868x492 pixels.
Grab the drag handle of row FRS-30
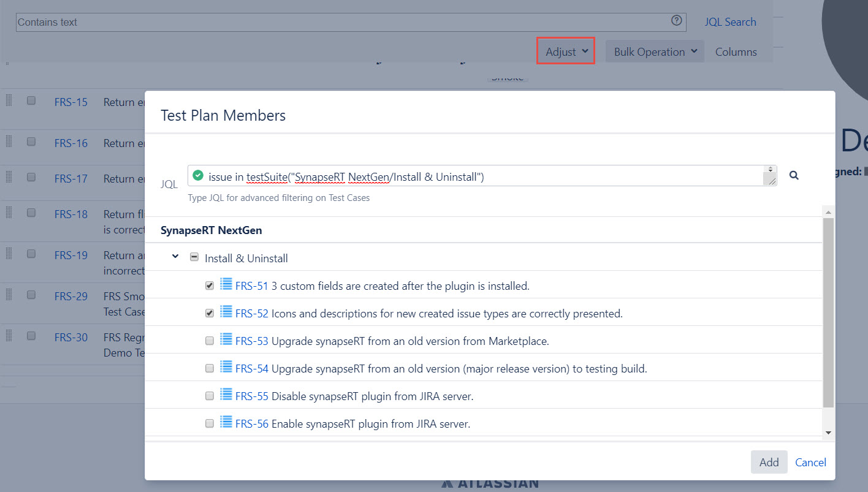[x=9, y=336]
